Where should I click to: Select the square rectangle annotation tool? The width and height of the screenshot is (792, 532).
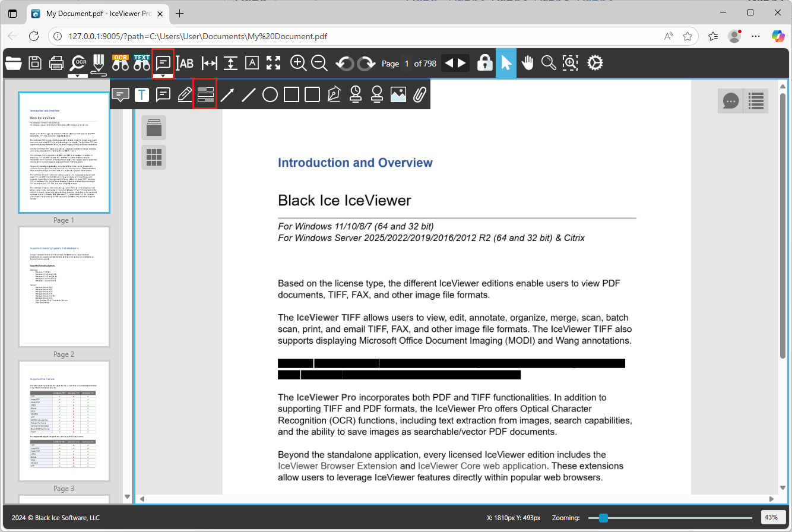tap(292, 94)
